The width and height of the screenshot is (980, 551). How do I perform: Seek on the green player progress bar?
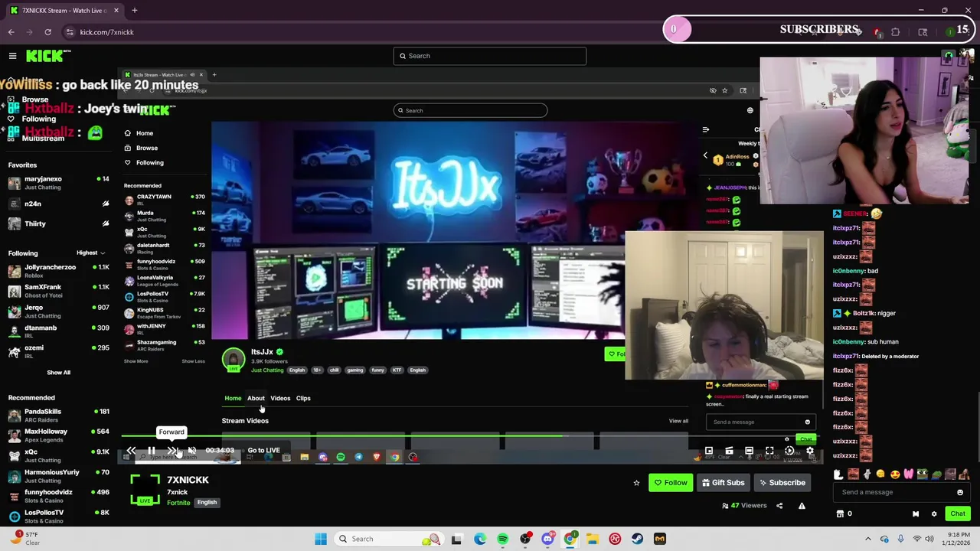tap(472, 437)
